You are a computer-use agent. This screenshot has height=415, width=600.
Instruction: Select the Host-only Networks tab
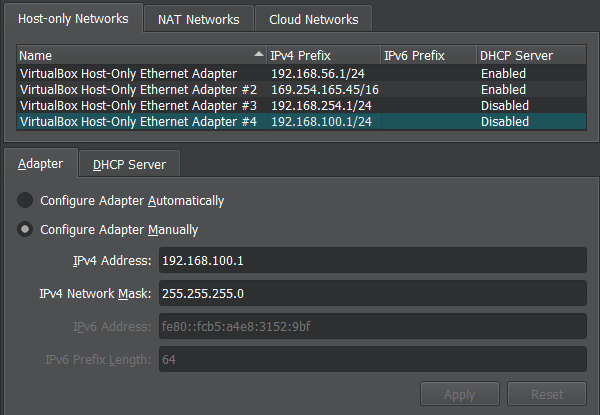[x=72, y=19]
